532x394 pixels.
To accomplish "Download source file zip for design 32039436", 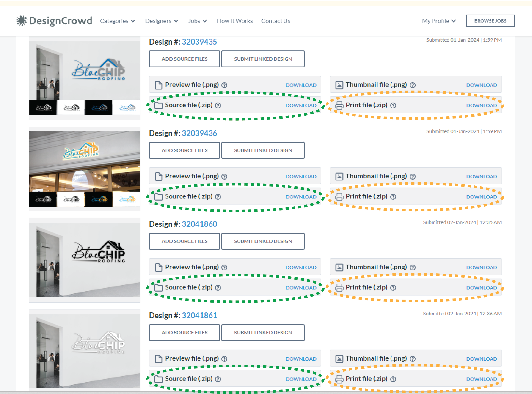I will coord(301,197).
